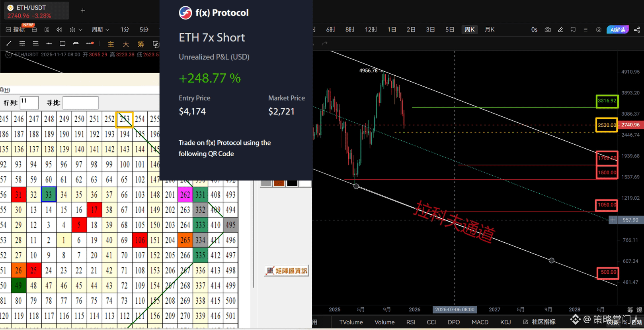The height and width of the screenshot is (330, 644).
Task: Click the double-arrow replay rewind icon
Action: pos(59,29)
